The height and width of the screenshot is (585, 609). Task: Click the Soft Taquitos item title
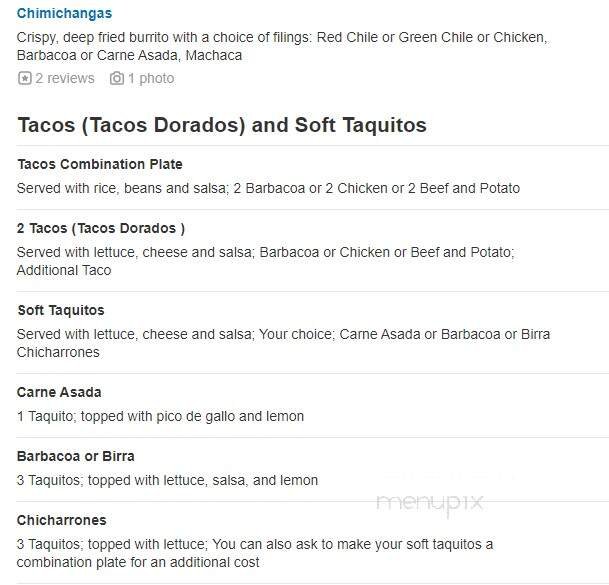click(61, 310)
